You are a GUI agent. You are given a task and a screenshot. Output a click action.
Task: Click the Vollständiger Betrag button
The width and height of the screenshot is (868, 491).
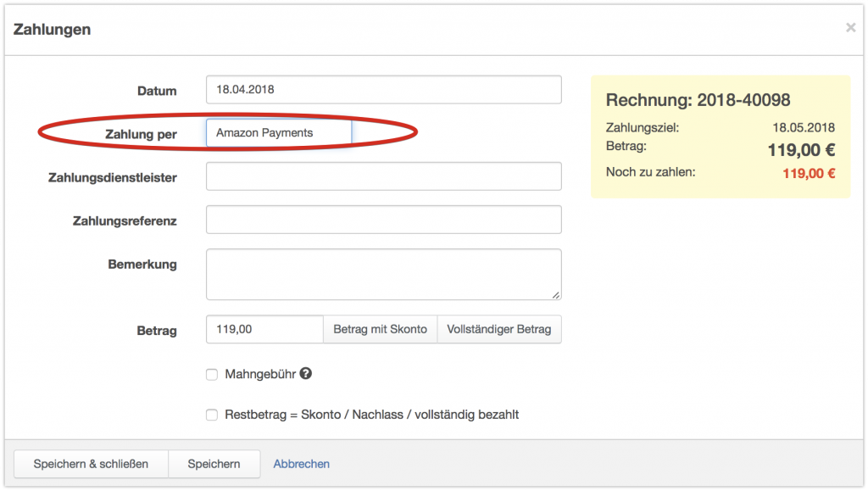click(499, 329)
